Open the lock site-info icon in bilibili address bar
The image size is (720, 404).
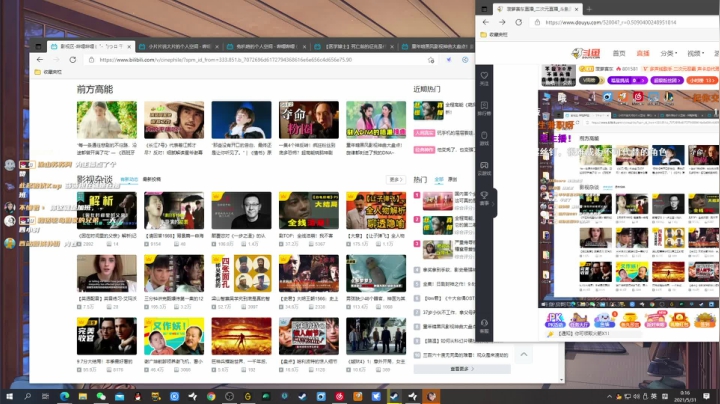pos(91,60)
